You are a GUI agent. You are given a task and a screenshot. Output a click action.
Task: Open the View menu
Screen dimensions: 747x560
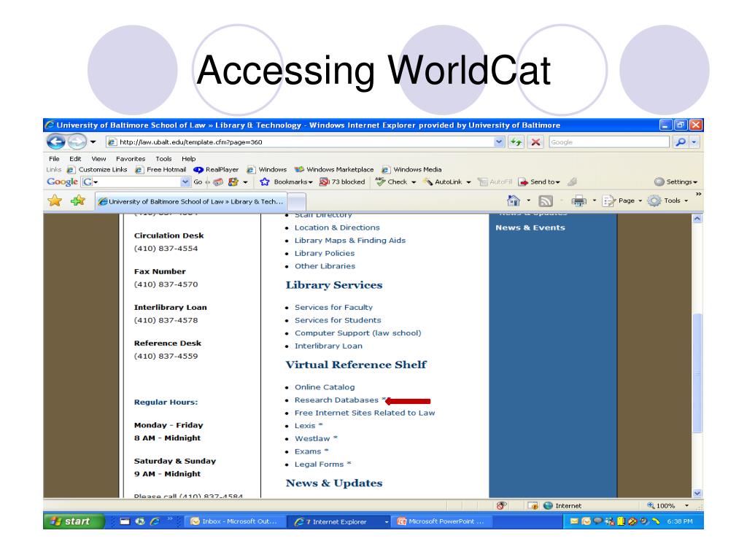point(98,158)
